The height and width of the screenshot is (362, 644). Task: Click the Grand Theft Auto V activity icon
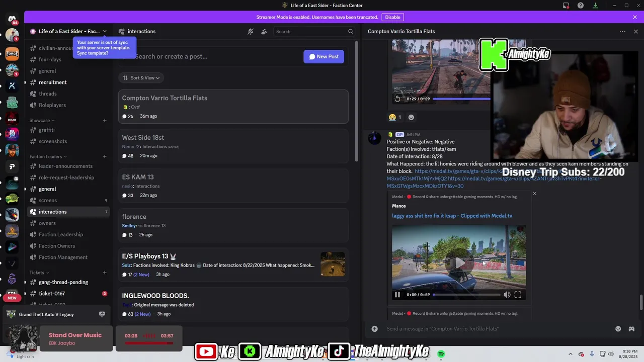point(11,314)
